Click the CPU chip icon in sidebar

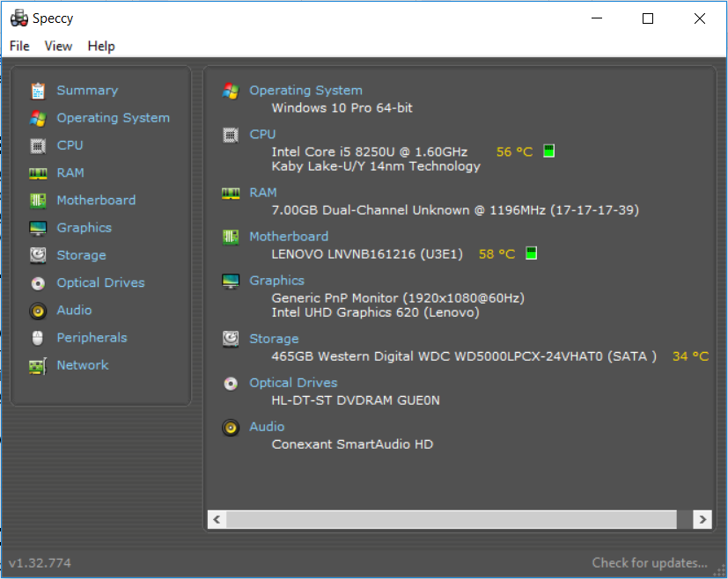pyautogui.click(x=38, y=145)
